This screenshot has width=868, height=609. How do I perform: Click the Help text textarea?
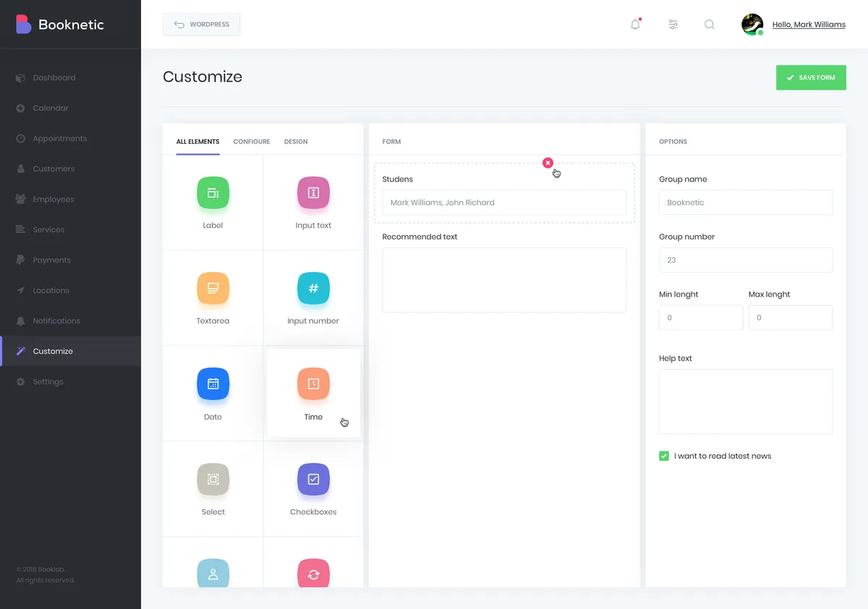[x=746, y=401]
